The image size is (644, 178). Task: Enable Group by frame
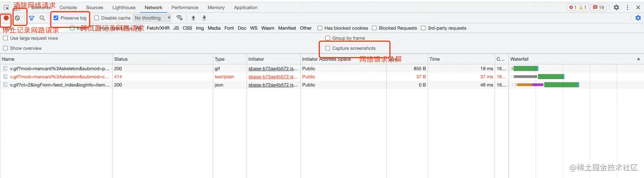click(x=328, y=38)
